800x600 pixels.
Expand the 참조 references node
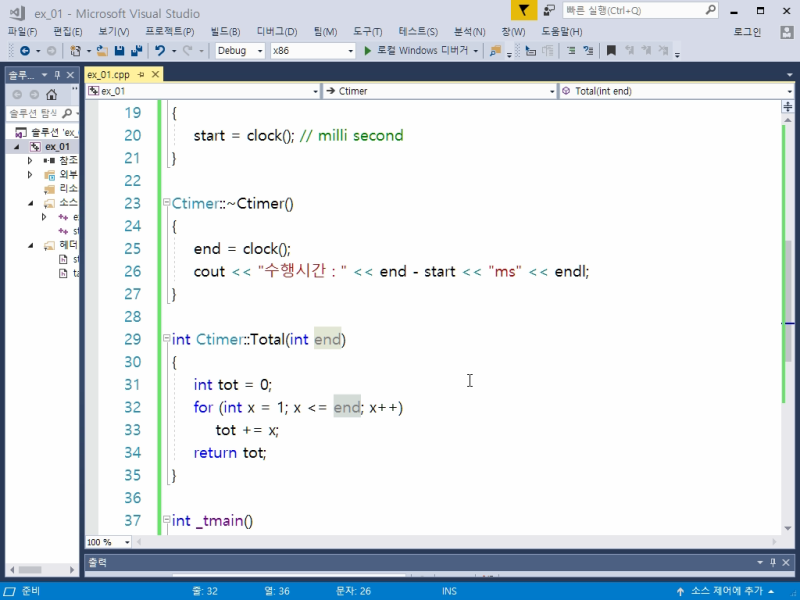pos(30,161)
